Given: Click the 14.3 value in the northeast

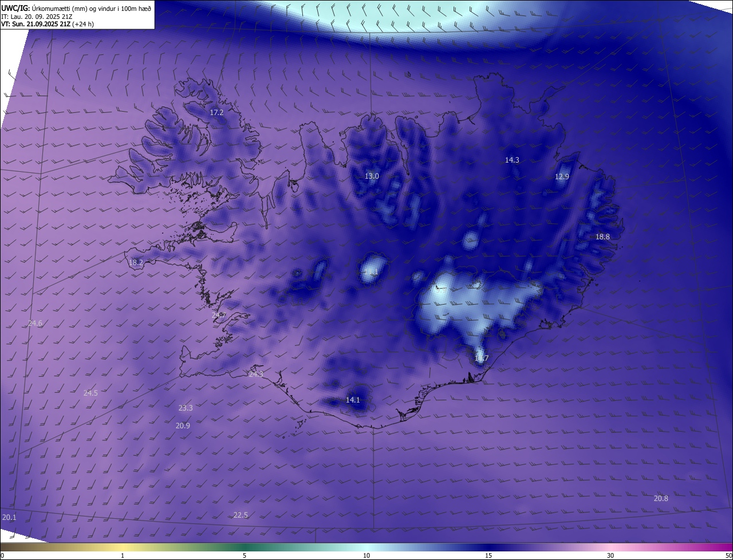Looking at the screenshot, I should 512,160.
